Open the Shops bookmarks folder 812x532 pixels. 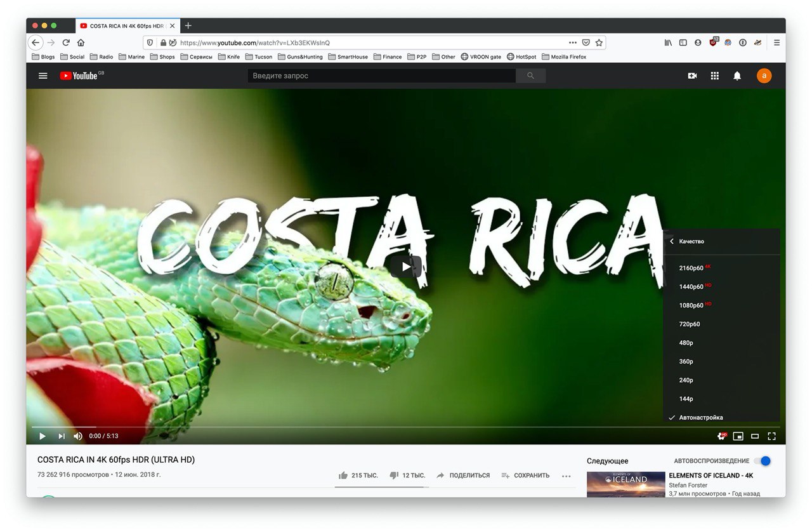click(x=162, y=57)
